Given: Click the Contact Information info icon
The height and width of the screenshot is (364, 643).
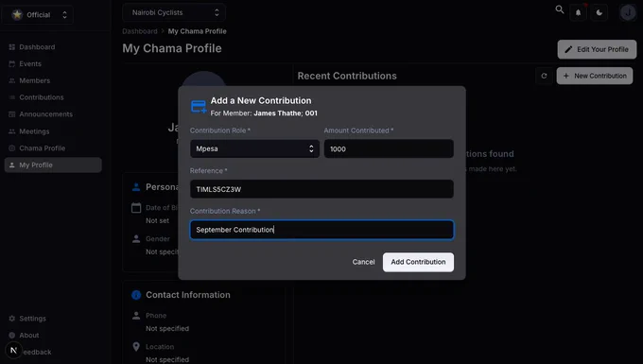Looking at the screenshot, I should (x=136, y=295).
